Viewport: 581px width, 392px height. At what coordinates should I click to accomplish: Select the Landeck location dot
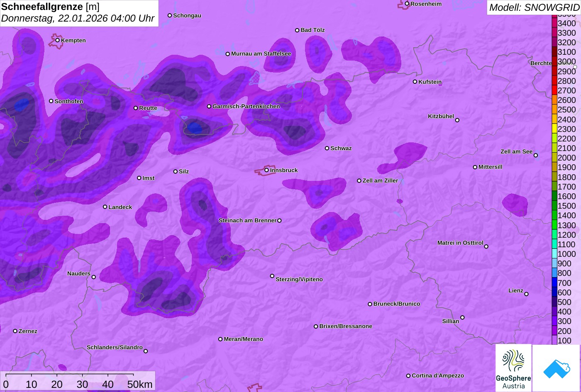tap(105, 207)
